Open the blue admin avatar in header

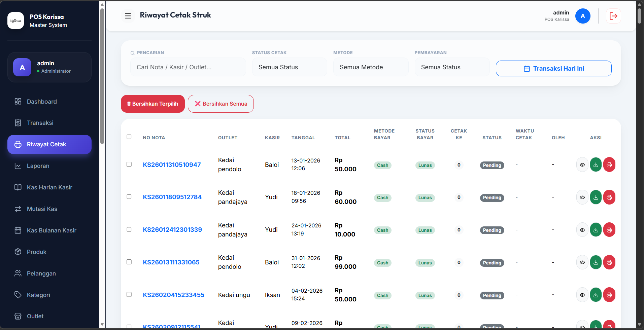click(583, 16)
